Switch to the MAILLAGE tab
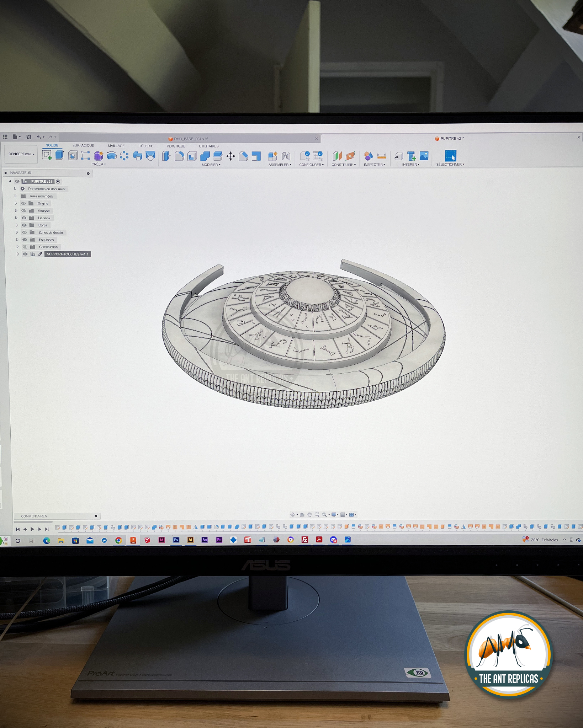The image size is (583, 728). 116,146
